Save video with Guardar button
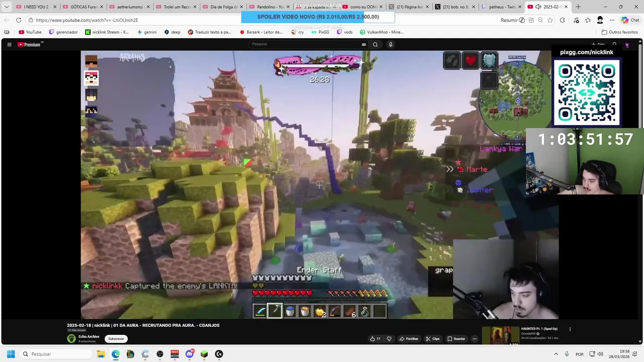This screenshot has height=362, width=644. pyautogui.click(x=456, y=339)
